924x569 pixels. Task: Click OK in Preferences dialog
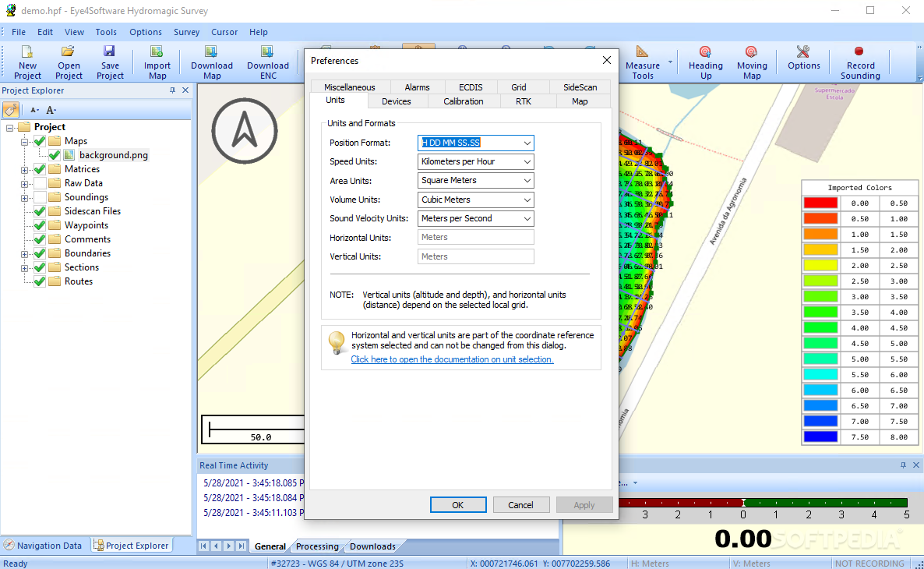458,505
